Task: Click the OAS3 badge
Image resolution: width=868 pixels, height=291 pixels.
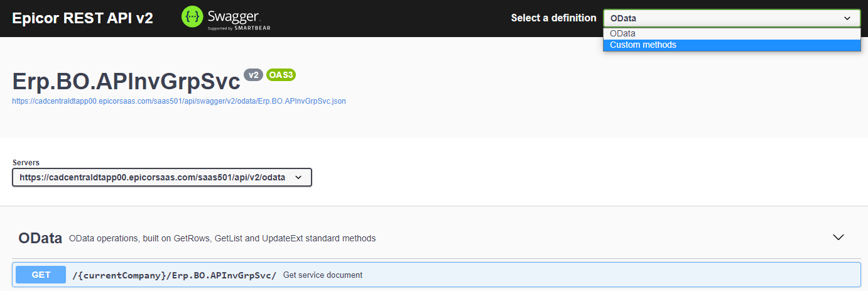Action: [281, 75]
